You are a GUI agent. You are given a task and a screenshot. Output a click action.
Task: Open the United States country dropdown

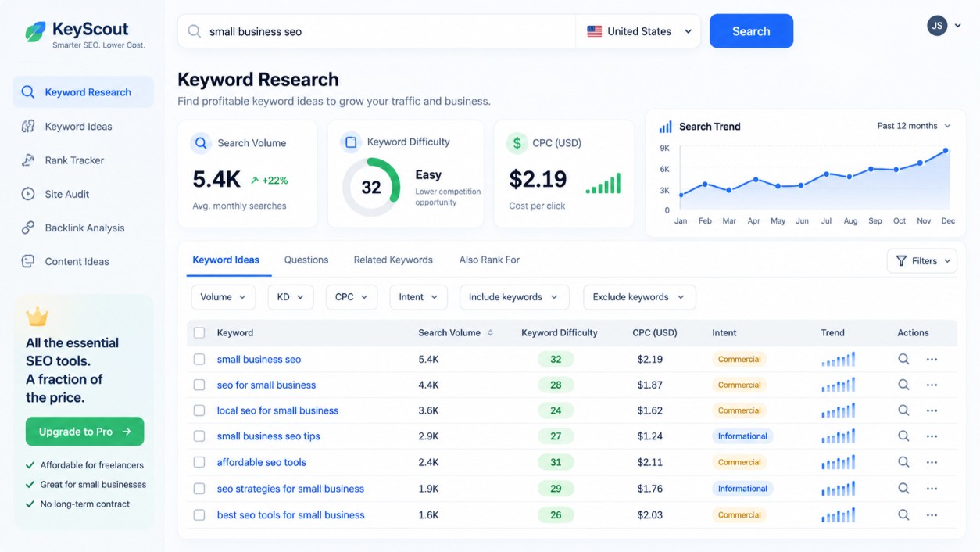638,31
